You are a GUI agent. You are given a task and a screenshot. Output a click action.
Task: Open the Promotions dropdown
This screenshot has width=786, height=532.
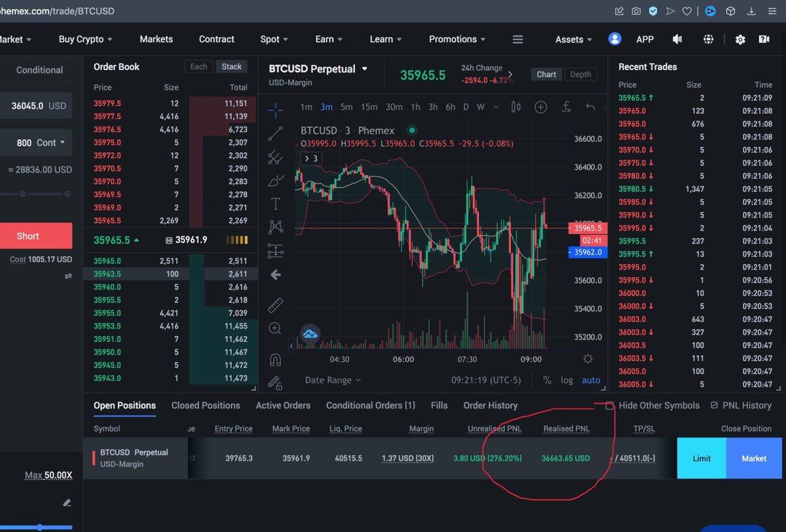click(x=457, y=39)
